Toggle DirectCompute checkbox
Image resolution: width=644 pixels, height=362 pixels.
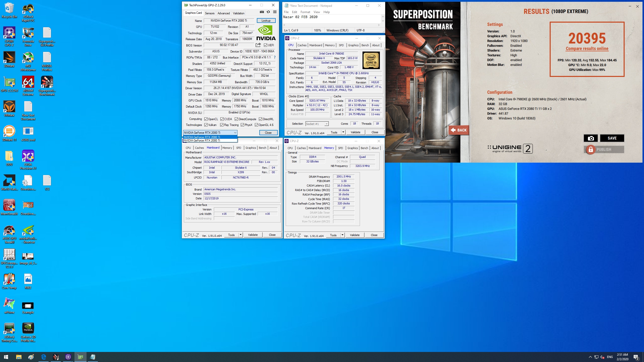click(x=236, y=119)
